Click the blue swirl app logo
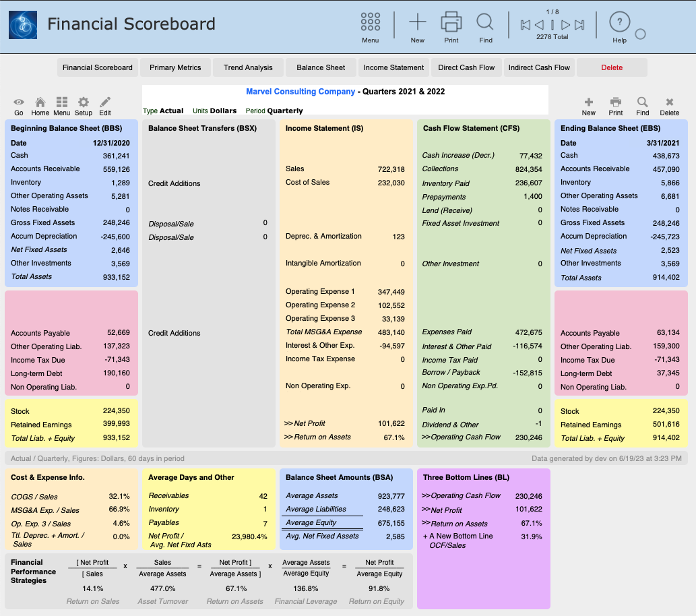 (x=23, y=25)
